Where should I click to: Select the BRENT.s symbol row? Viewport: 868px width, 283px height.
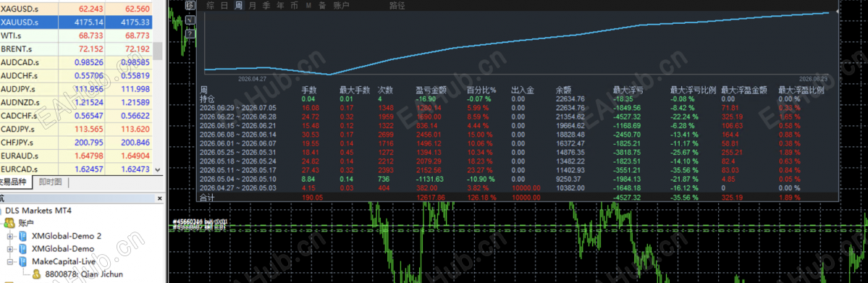click(77, 48)
